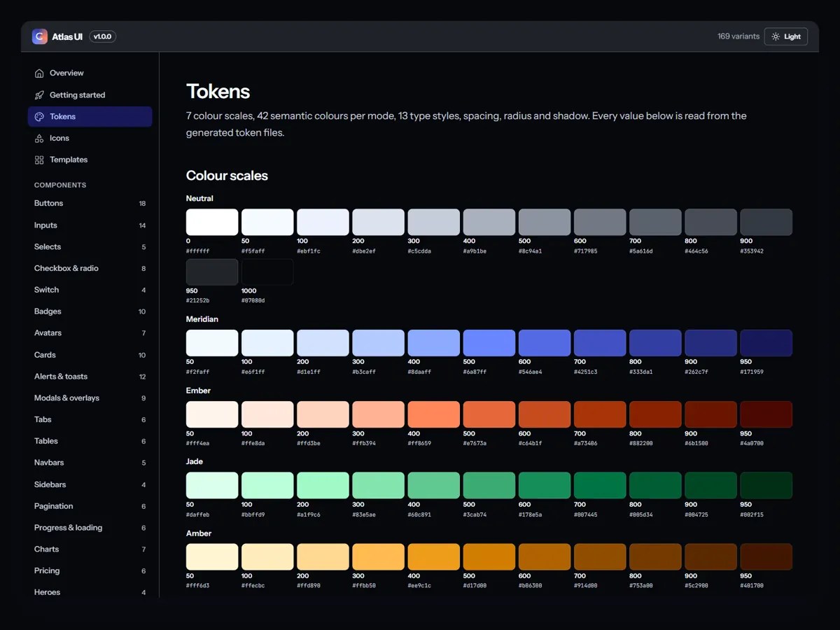Open the Tables components page
Image resolution: width=840 pixels, height=630 pixels.
[x=90, y=441]
